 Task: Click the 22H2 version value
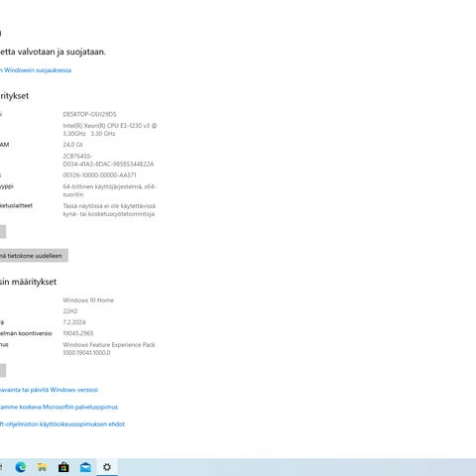tap(70, 311)
